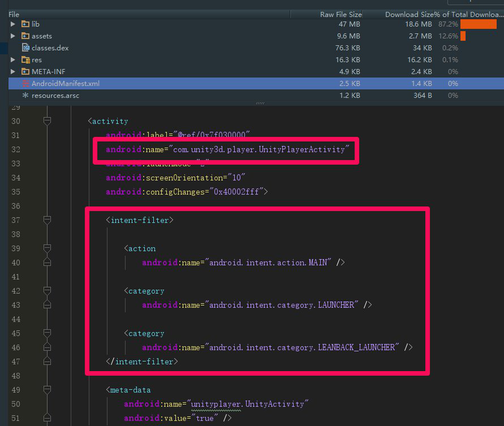The image size is (504, 426).
Task: Click the Download Size column header
Action: coord(402,14)
